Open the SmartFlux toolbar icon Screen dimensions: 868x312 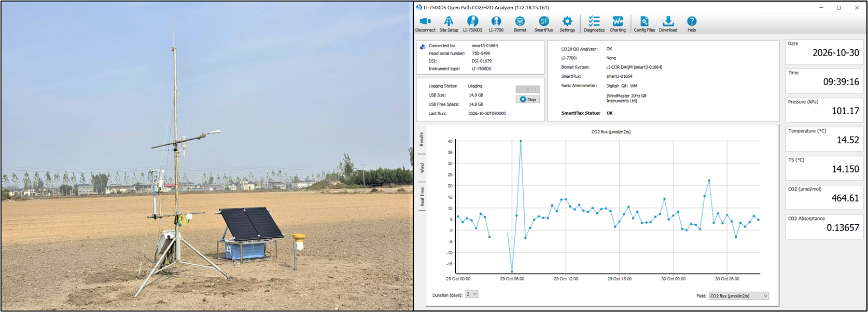click(x=543, y=24)
